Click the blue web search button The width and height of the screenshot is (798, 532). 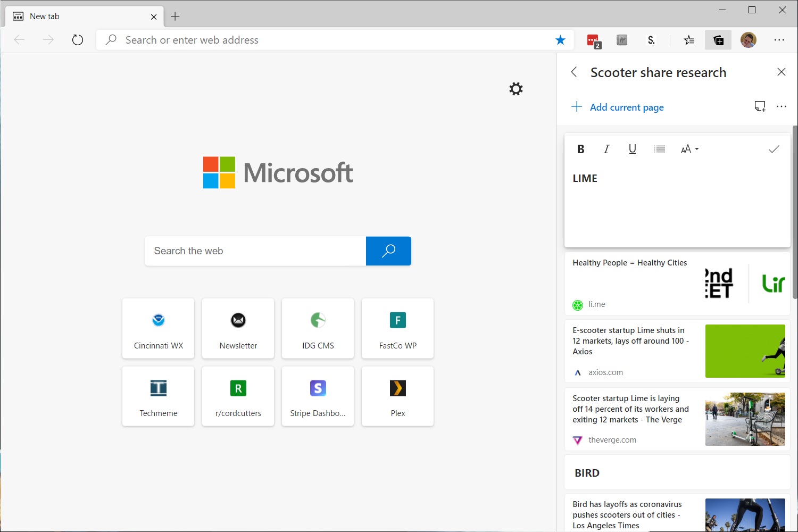click(388, 251)
